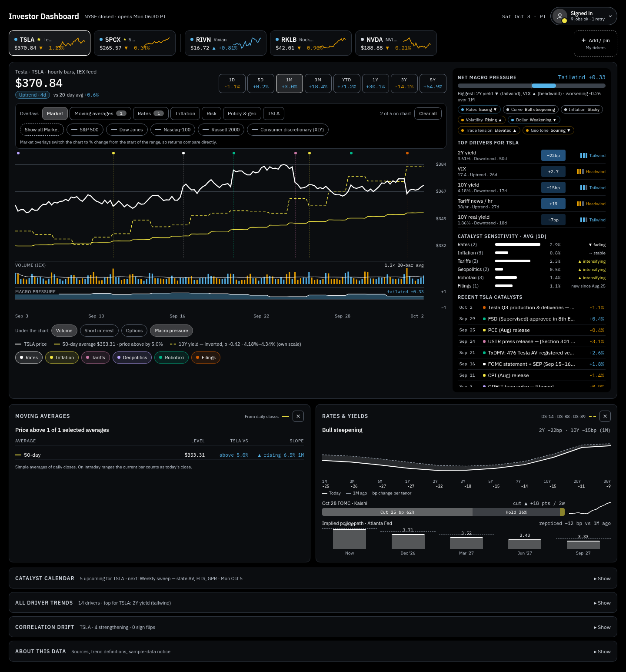
Task: Click the Net Macro Pressure gauge bar
Action: pos(532,86)
